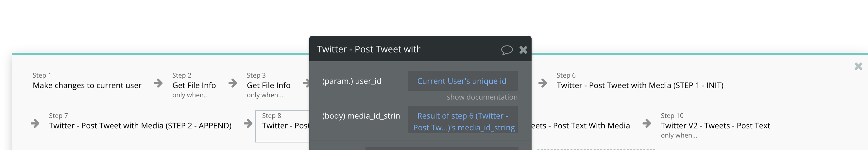Click the arrow before Step 2
868x150 pixels.
(158, 83)
